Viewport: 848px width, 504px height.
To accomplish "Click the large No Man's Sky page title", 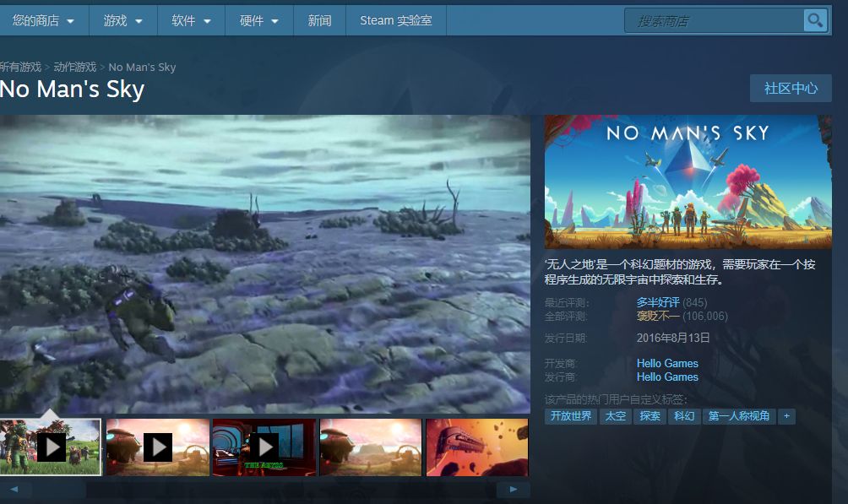I will [x=72, y=89].
